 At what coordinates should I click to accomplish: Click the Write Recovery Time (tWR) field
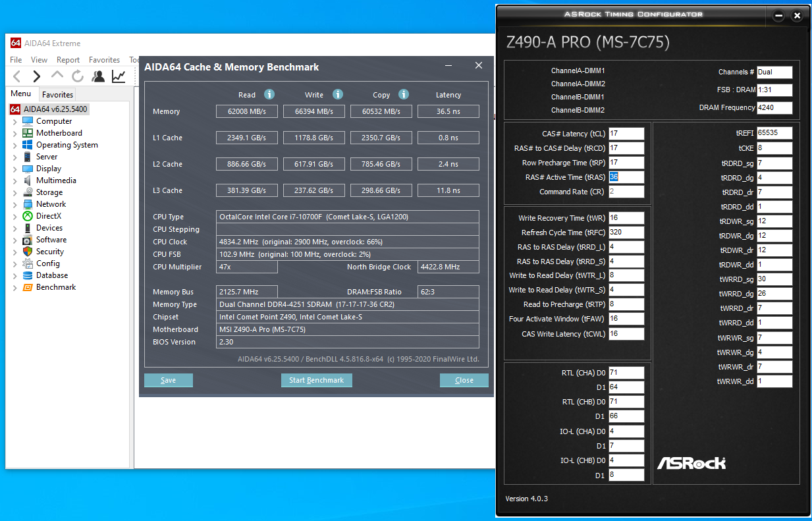(x=626, y=217)
